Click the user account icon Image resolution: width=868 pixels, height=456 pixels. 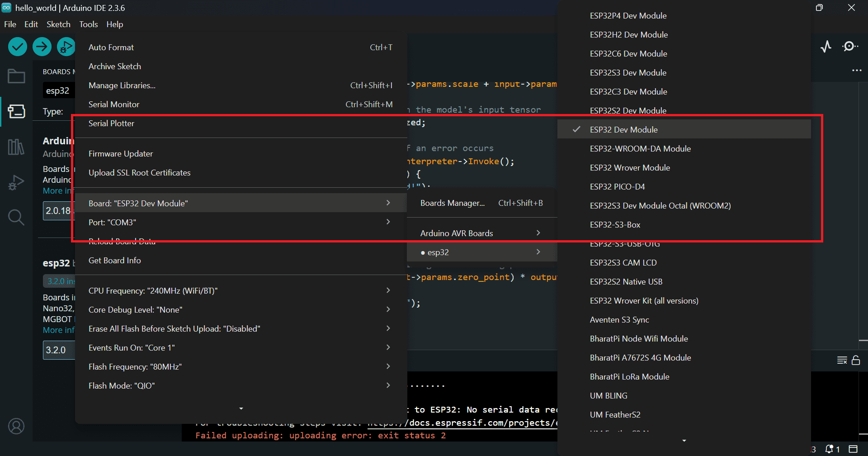coord(16,426)
